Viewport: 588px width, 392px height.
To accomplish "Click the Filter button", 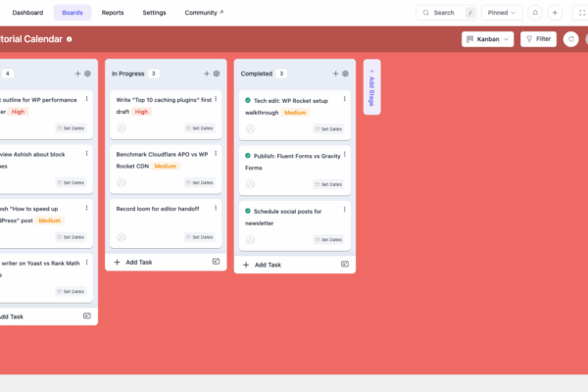I will (538, 39).
